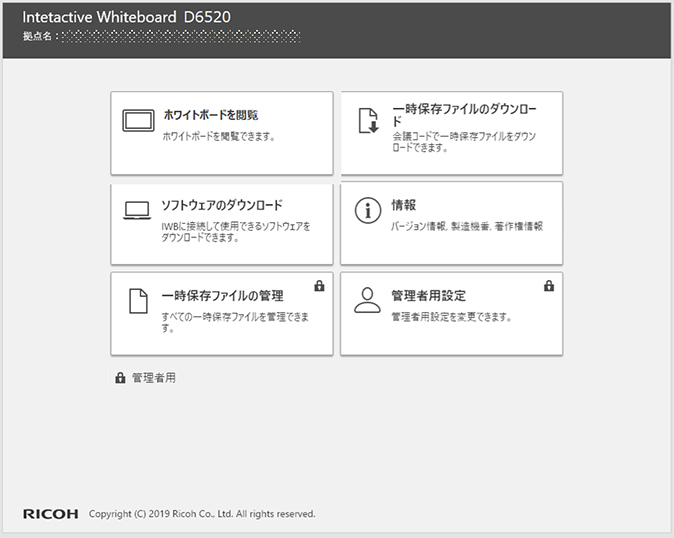The image size is (674, 538).
Task: Click the blank document file icon
Action: [x=138, y=301]
